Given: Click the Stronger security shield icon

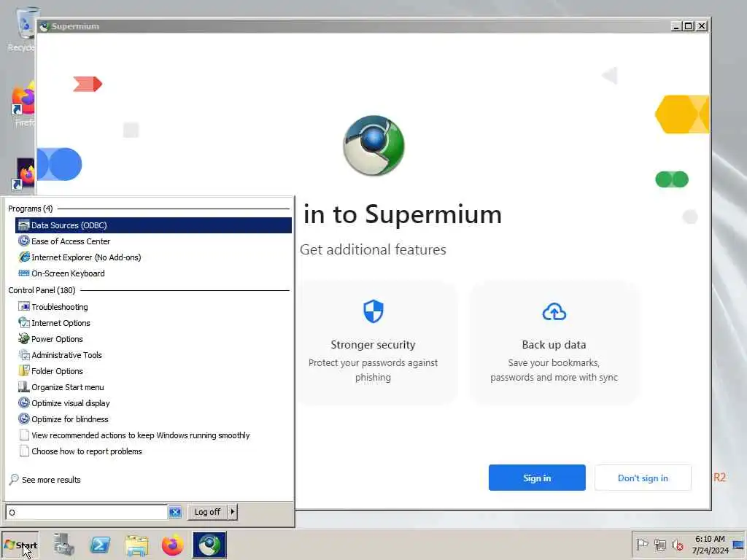Looking at the screenshot, I should click(373, 311).
